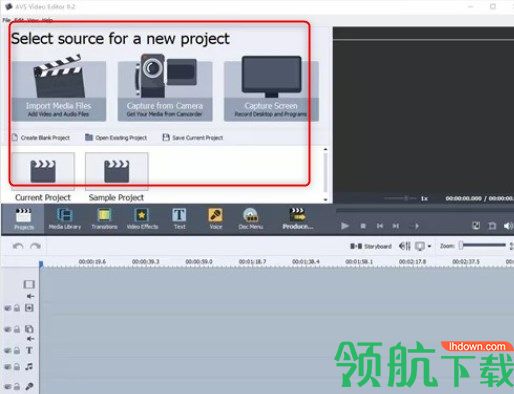Click Save Current Project
This screenshot has width=514, height=394.
pos(193,138)
